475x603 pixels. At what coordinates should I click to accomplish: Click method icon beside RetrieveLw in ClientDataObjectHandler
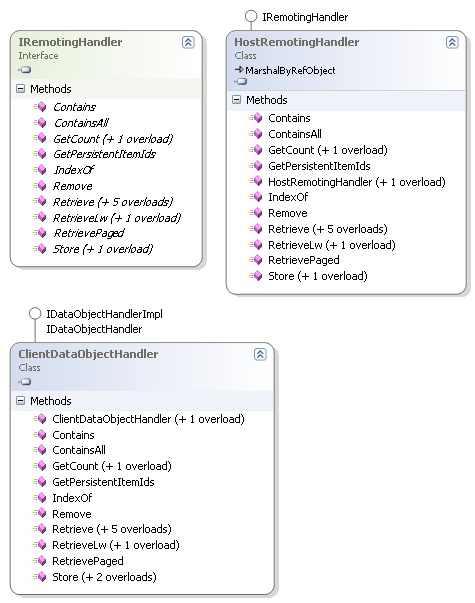click(x=40, y=545)
